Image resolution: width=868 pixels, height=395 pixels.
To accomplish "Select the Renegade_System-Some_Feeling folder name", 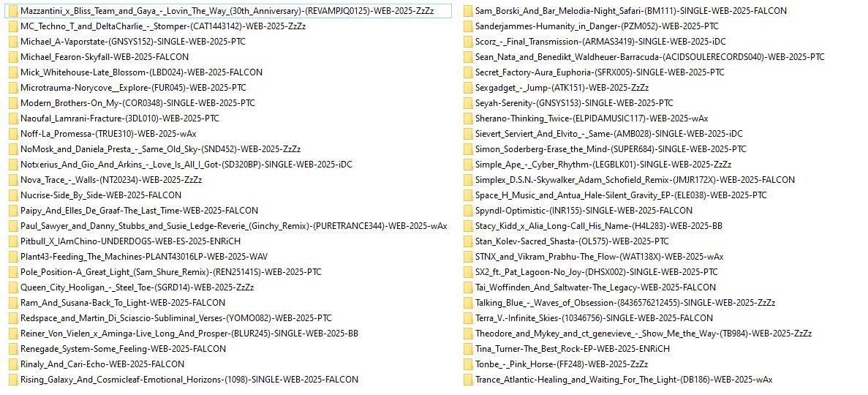I will [124, 348].
